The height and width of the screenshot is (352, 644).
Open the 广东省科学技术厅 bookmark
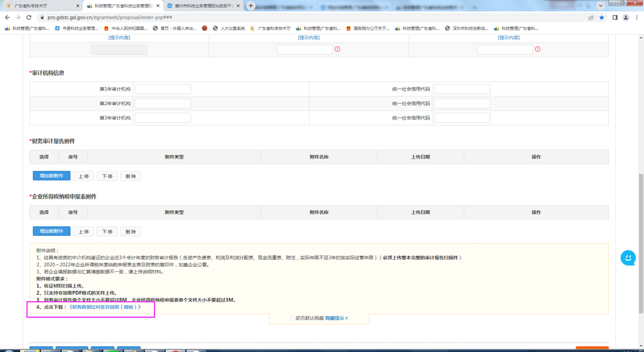(x=270, y=28)
